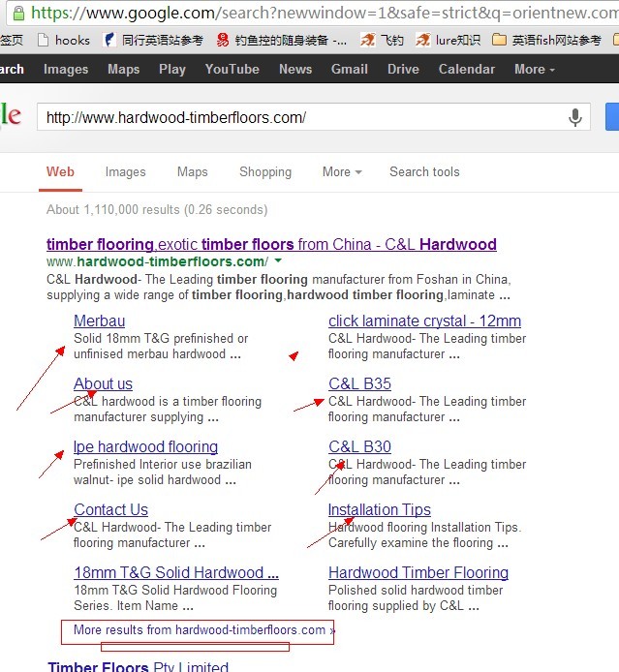Open Calendar in the black Google bar
This screenshot has height=672, width=619.
466,69
